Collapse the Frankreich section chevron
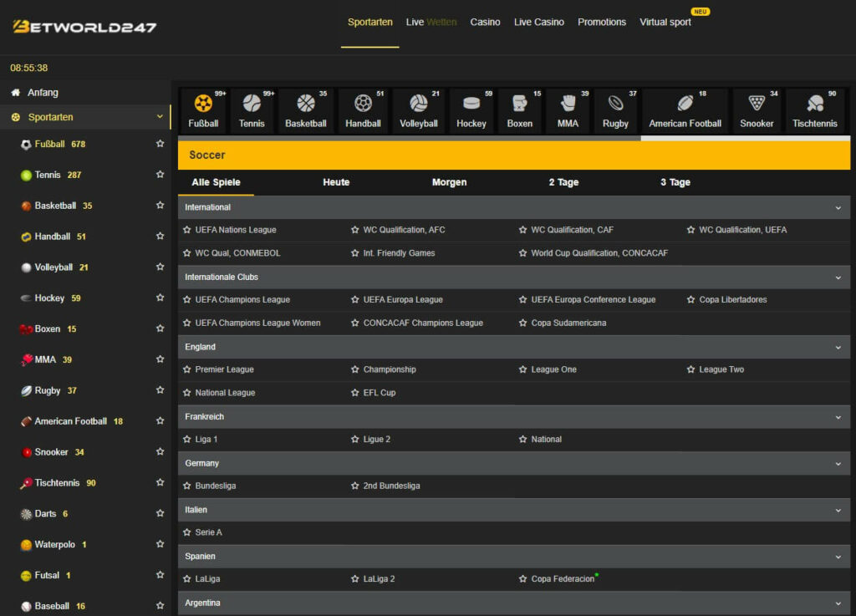 (x=838, y=417)
